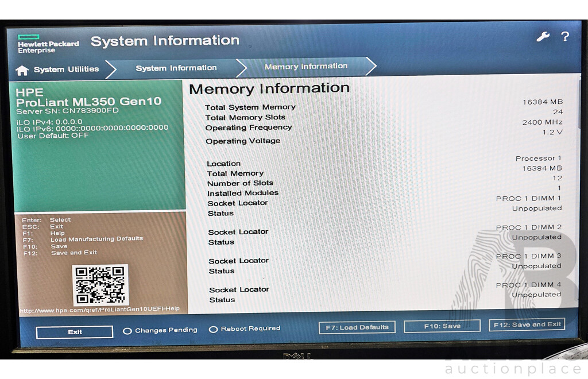Open the ProLiantGen10UEFI-Help URL

pos(100,310)
